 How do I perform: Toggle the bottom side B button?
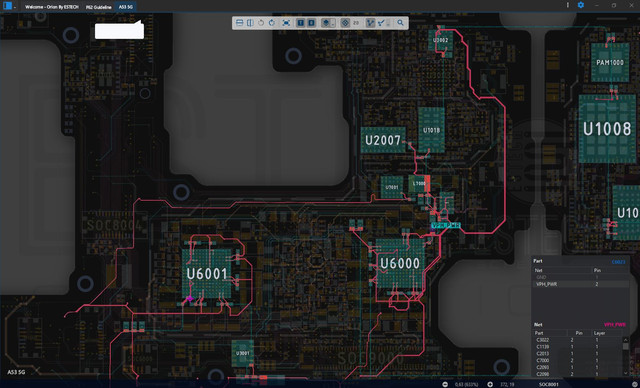point(311,23)
